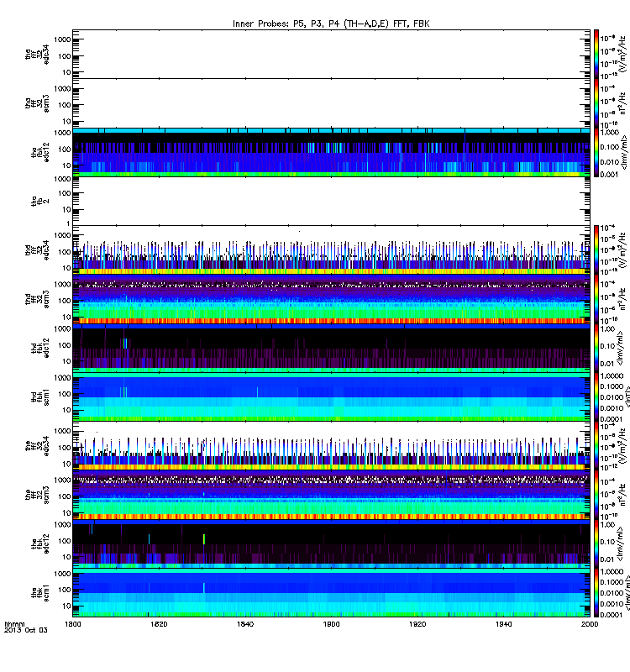The height and width of the screenshot is (672, 630).
Task: Click the color bar beside thd fbk edc12 panel
Action: (x=596, y=348)
